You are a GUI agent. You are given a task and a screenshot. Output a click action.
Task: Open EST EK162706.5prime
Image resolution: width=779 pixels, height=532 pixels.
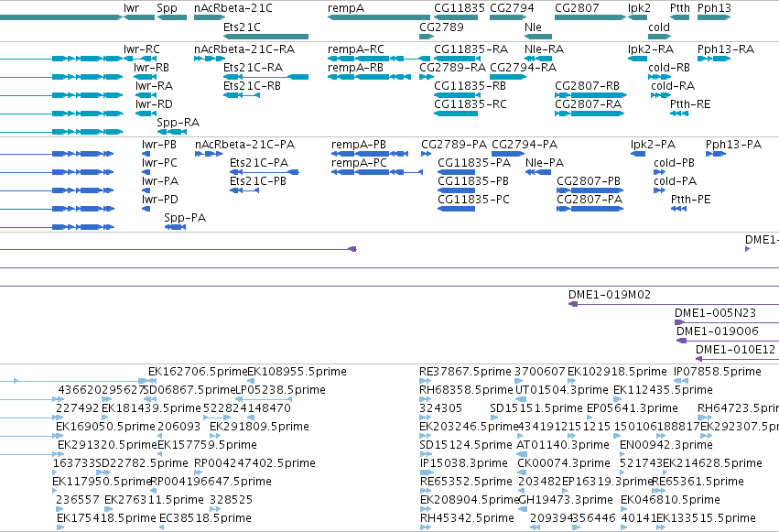tap(198, 372)
